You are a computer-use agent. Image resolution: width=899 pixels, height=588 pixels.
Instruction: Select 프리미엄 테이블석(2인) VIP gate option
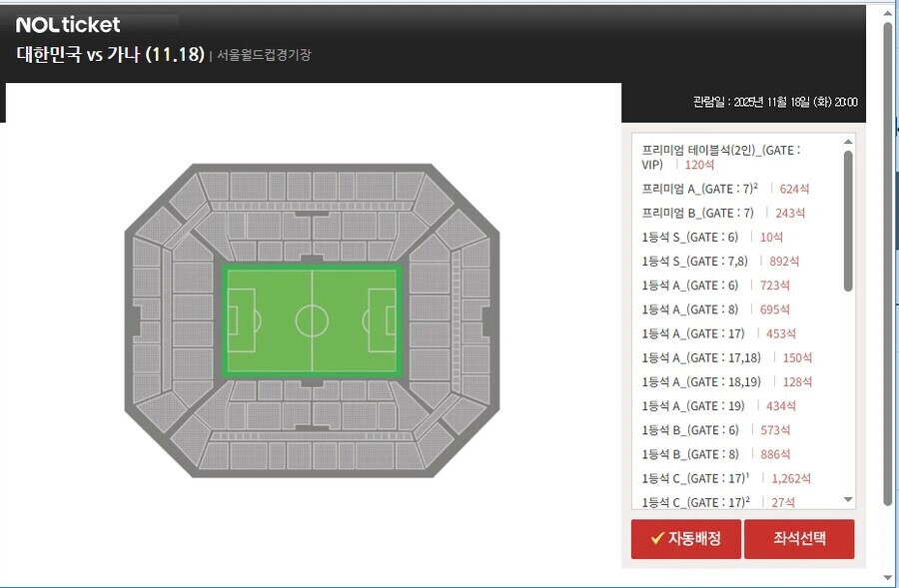[x=721, y=157]
